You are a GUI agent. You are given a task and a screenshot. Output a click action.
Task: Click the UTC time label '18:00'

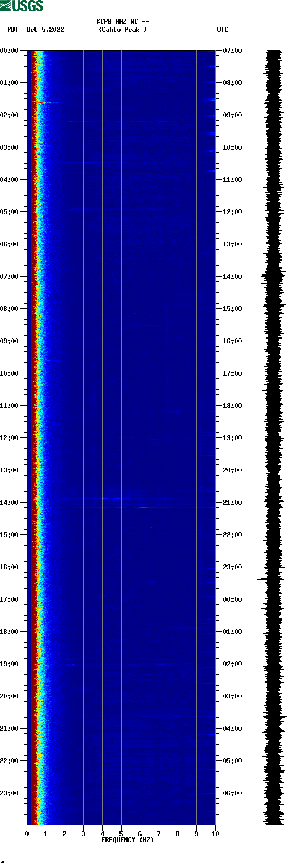pyautogui.click(x=232, y=406)
